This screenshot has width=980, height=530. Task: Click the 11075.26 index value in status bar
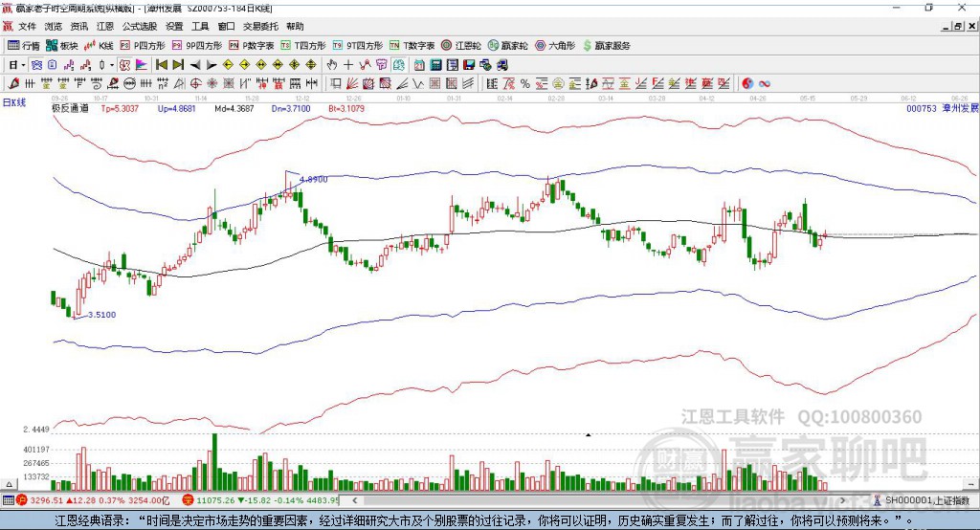pyautogui.click(x=215, y=500)
